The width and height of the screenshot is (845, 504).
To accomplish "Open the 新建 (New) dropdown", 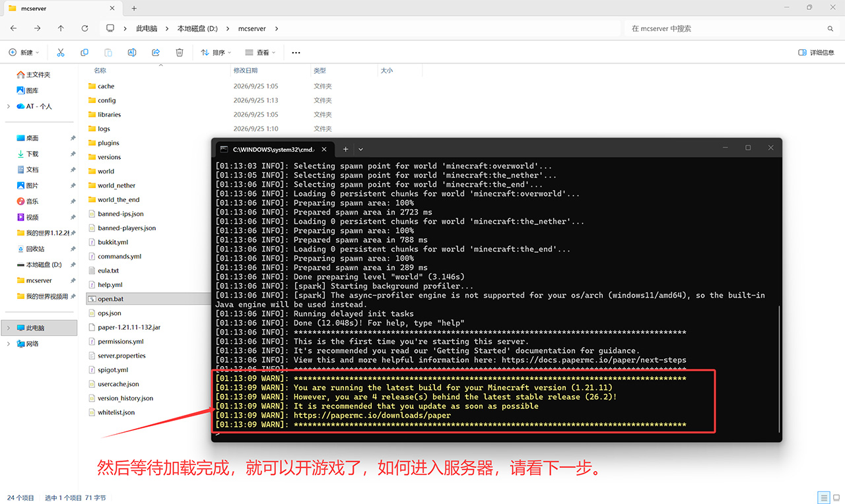I will [24, 52].
